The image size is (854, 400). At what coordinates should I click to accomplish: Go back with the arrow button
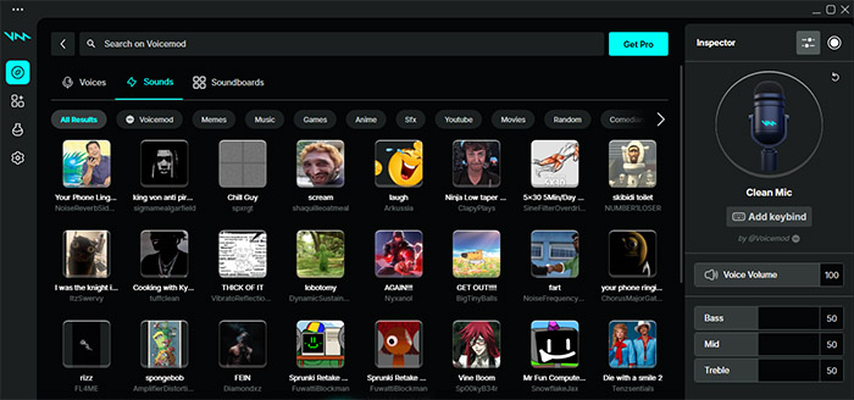tap(63, 44)
